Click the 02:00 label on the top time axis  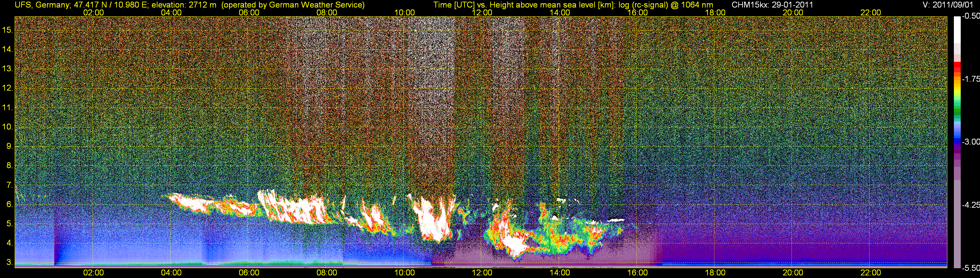point(93,12)
